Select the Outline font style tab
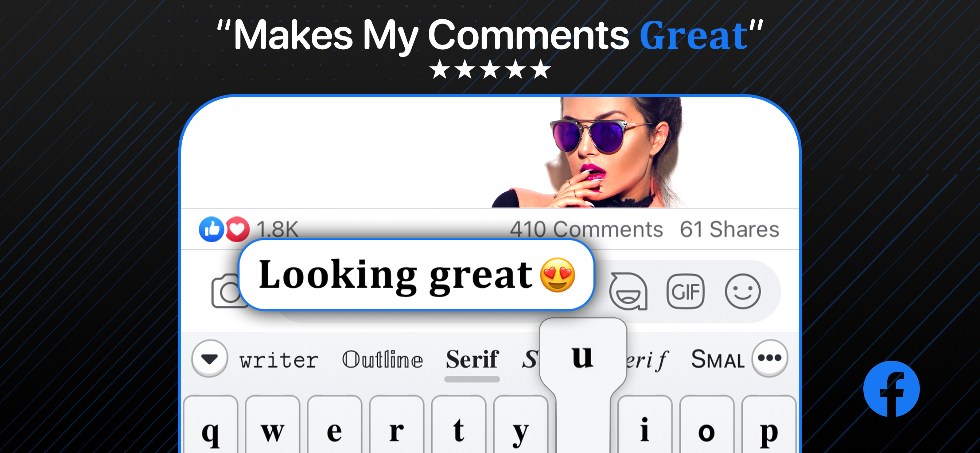Viewport: 980px width, 453px height. 382,359
